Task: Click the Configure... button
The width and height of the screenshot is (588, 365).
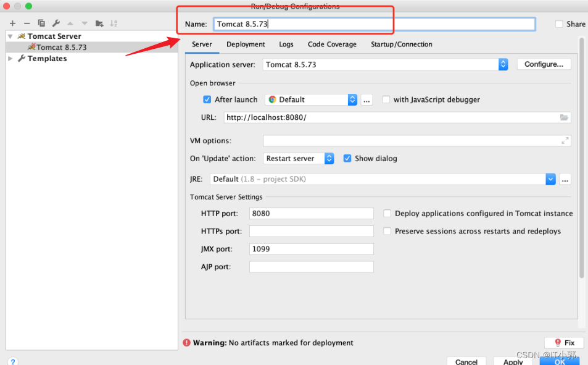Action: [544, 64]
